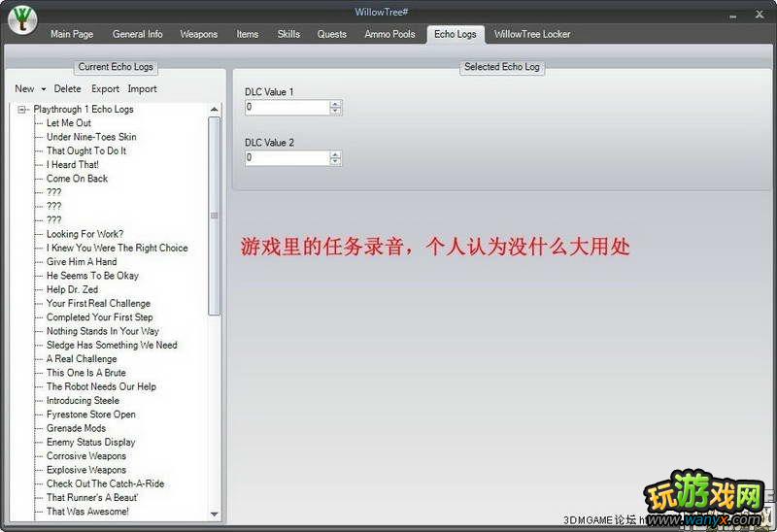
Task: Select Fyrestone Store Open
Action: pyautogui.click(x=91, y=415)
